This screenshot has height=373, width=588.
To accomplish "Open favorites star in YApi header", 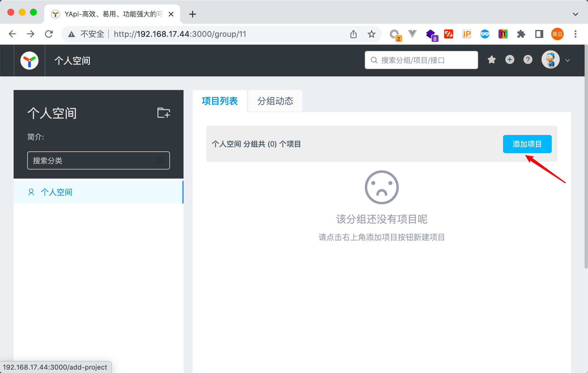I will [x=492, y=60].
